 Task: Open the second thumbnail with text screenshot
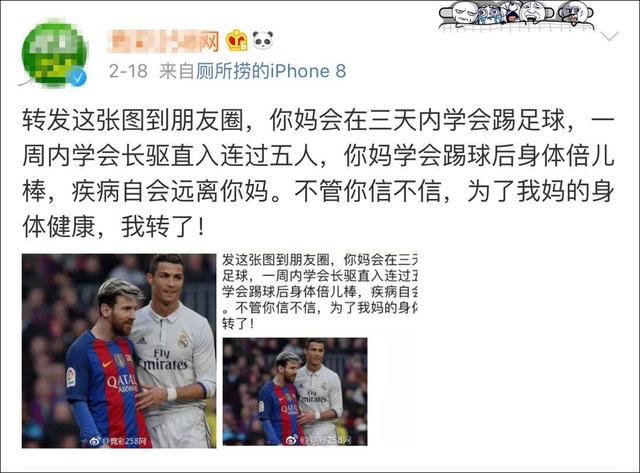320,350
